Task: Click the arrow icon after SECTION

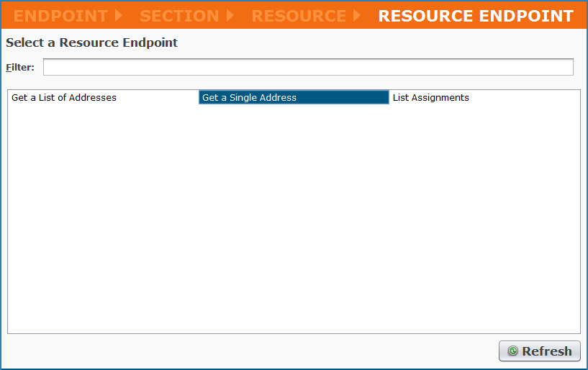Action: point(230,15)
